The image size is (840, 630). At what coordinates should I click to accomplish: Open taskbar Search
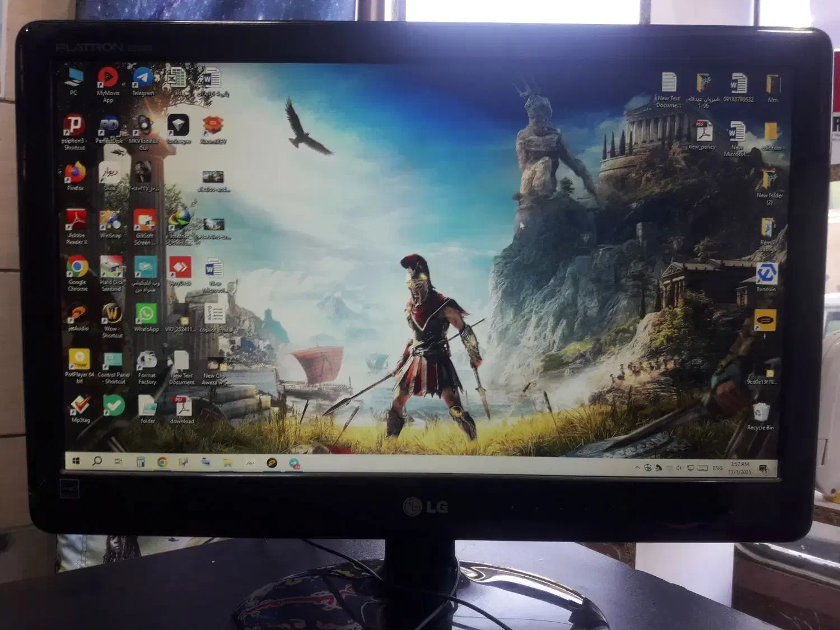pos(97,461)
